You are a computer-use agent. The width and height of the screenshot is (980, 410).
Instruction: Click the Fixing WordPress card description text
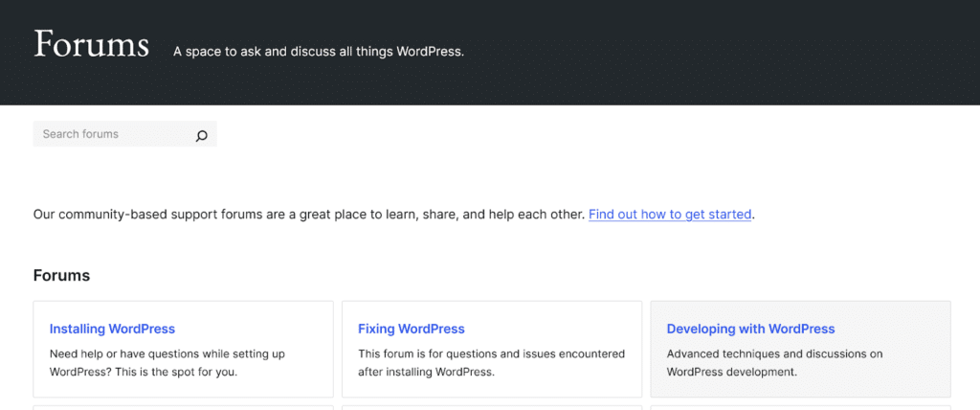coord(491,362)
